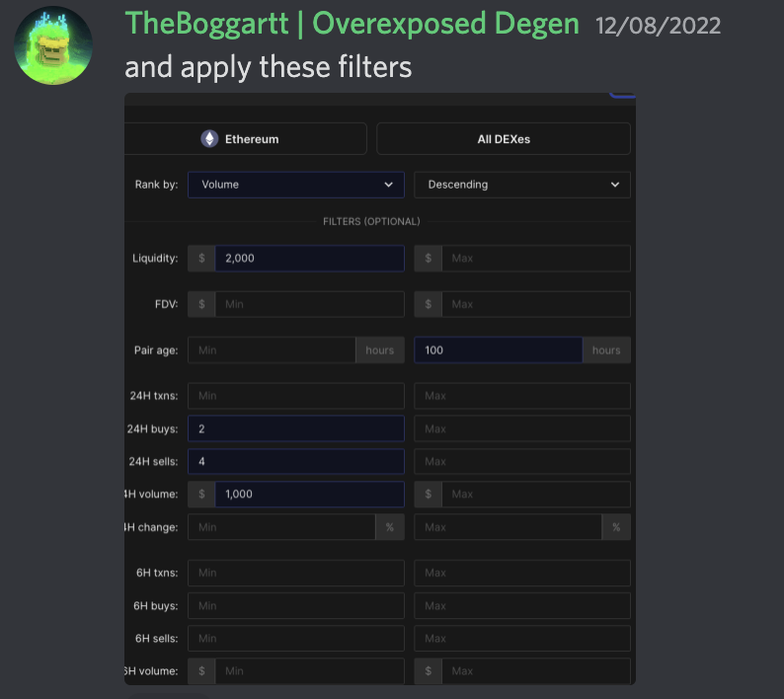Open the Rank by Volume dropdown
The width and height of the screenshot is (784, 699).
tap(296, 185)
